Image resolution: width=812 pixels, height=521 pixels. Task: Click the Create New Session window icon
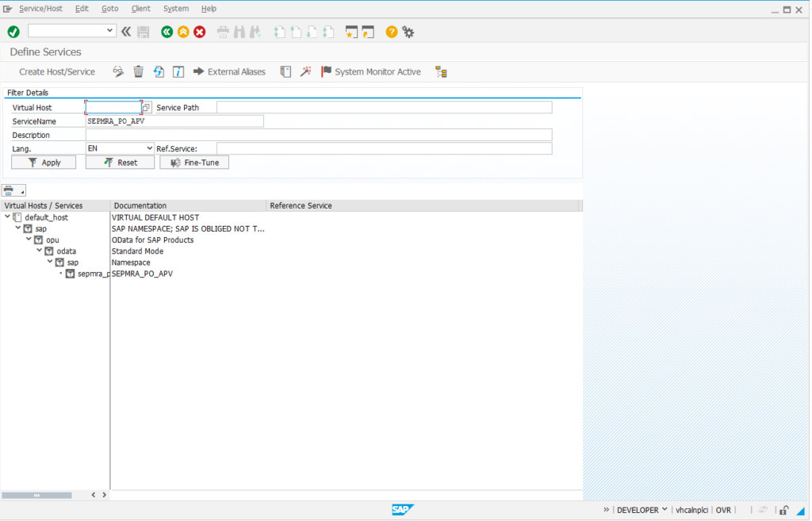point(351,32)
